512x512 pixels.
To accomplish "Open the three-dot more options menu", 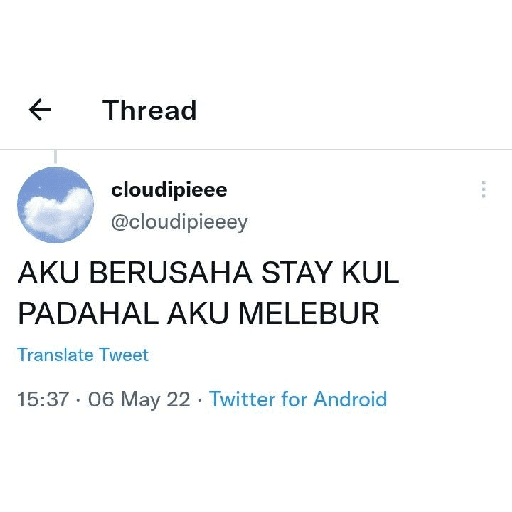I will tap(483, 189).
